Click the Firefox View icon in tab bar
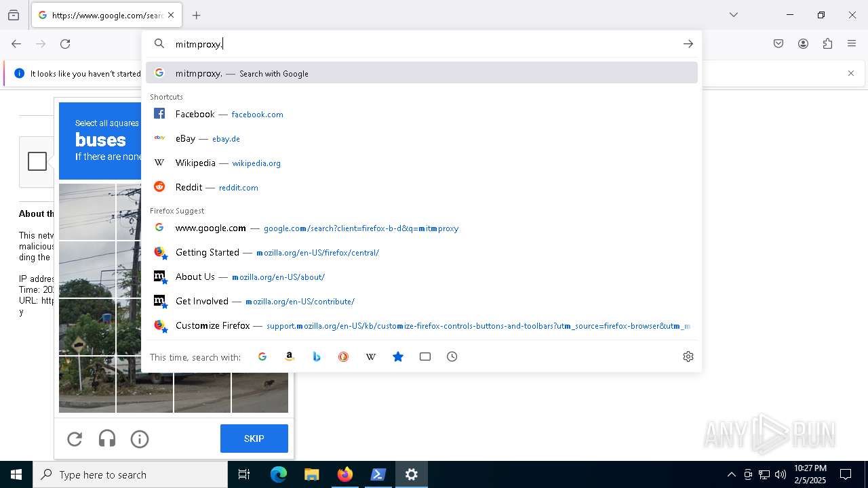This screenshot has width=868, height=488. pos(14,15)
